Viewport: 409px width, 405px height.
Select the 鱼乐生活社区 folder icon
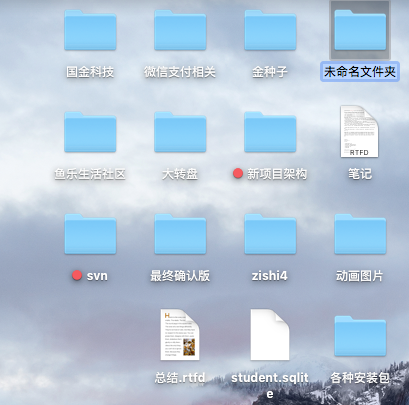pos(90,132)
